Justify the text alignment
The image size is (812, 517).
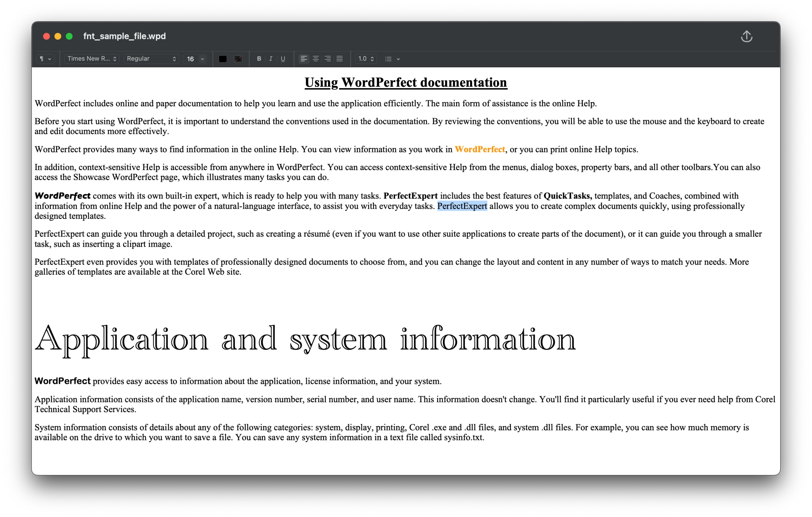pyautogui.click(x=340, y=59)
